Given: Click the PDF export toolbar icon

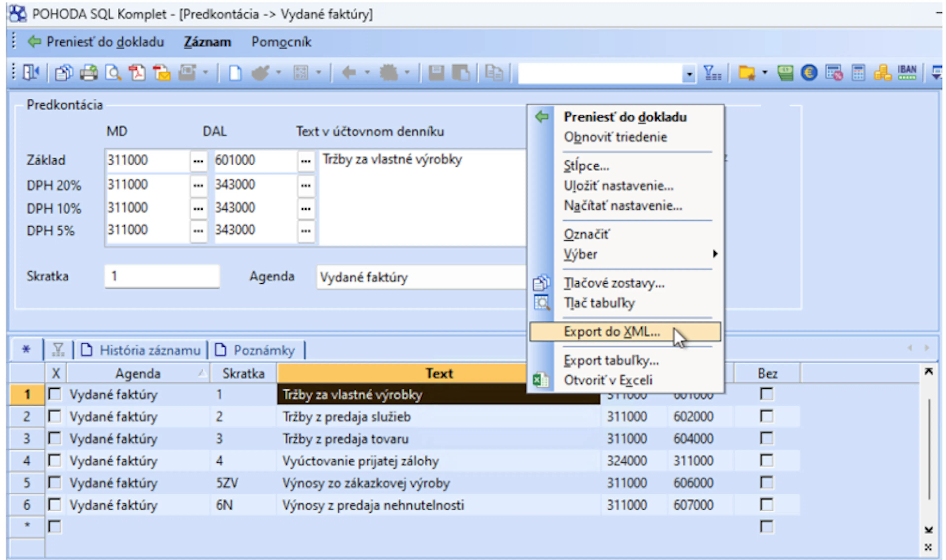Looking at the screenshot, I should (137, 72).
